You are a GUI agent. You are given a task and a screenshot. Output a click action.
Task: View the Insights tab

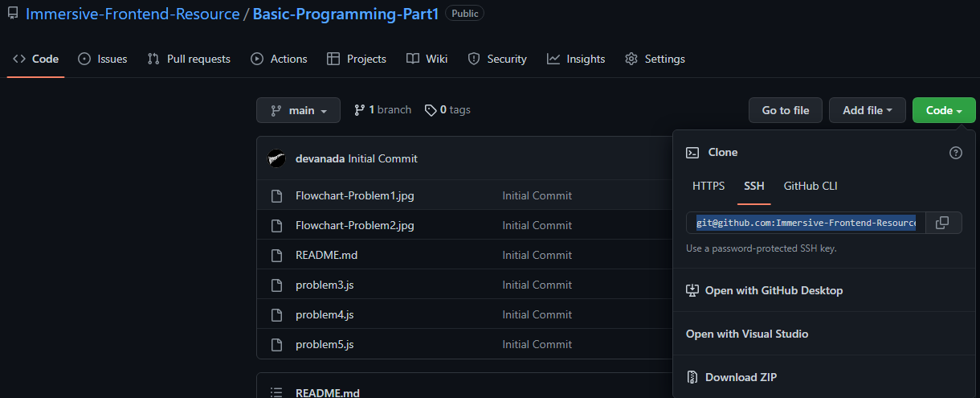576,59
